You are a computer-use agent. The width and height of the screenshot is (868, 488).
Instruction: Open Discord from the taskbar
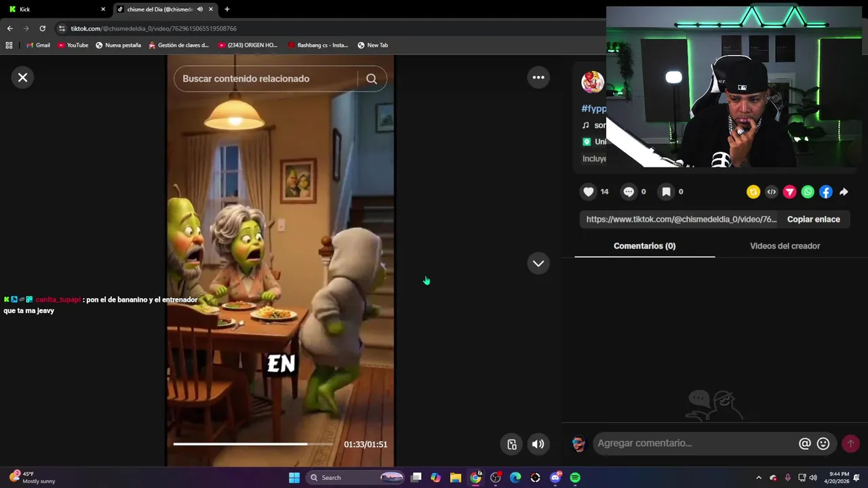555,478
